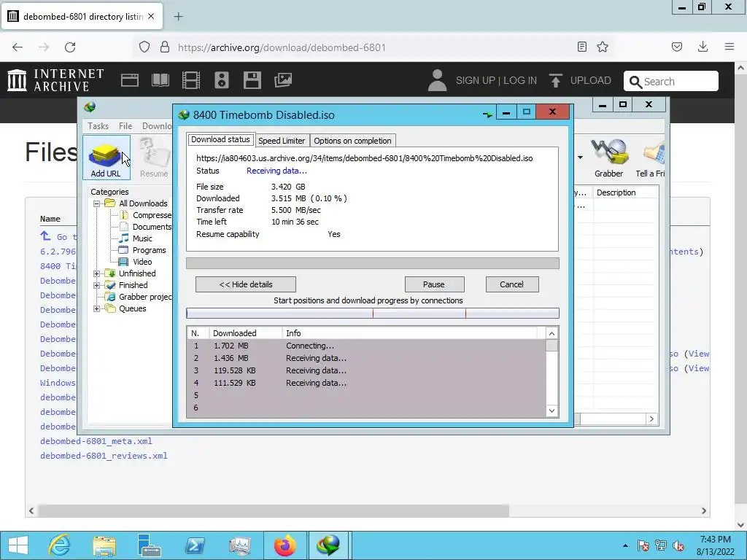Pause the download

pos(434,284)
